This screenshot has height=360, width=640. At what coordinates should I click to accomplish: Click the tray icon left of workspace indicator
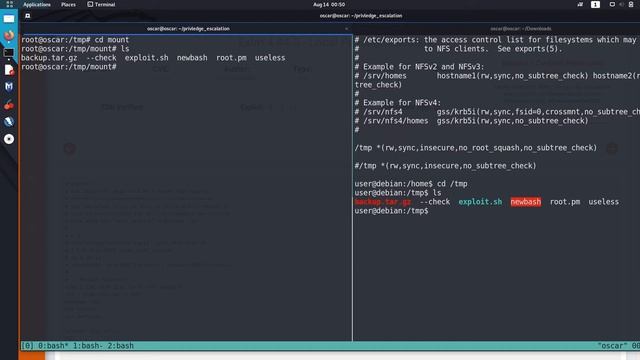tap(580, 4)
